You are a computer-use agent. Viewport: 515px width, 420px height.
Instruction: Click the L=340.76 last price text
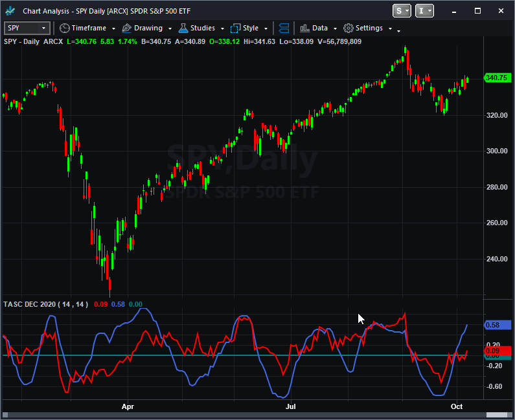tap(82, 41)
